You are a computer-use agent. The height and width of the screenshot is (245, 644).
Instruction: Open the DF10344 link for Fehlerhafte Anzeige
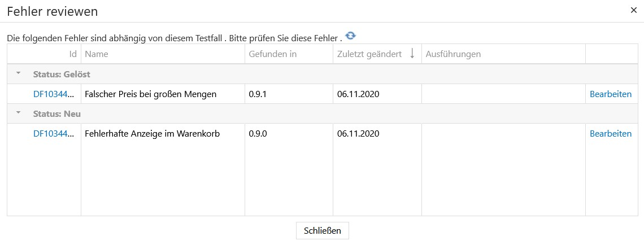tap(54, 134)
